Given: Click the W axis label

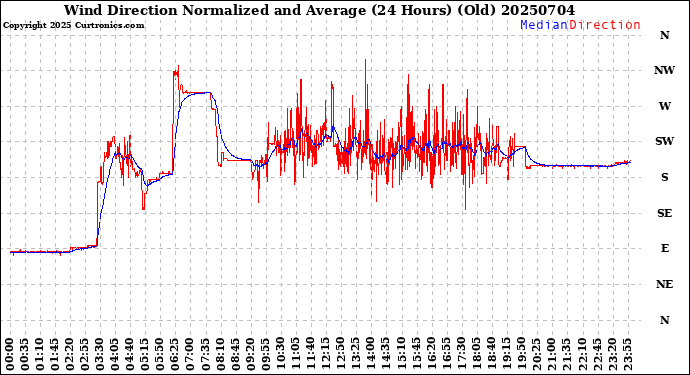Looking at the screenshot, I should pos(664,106).
